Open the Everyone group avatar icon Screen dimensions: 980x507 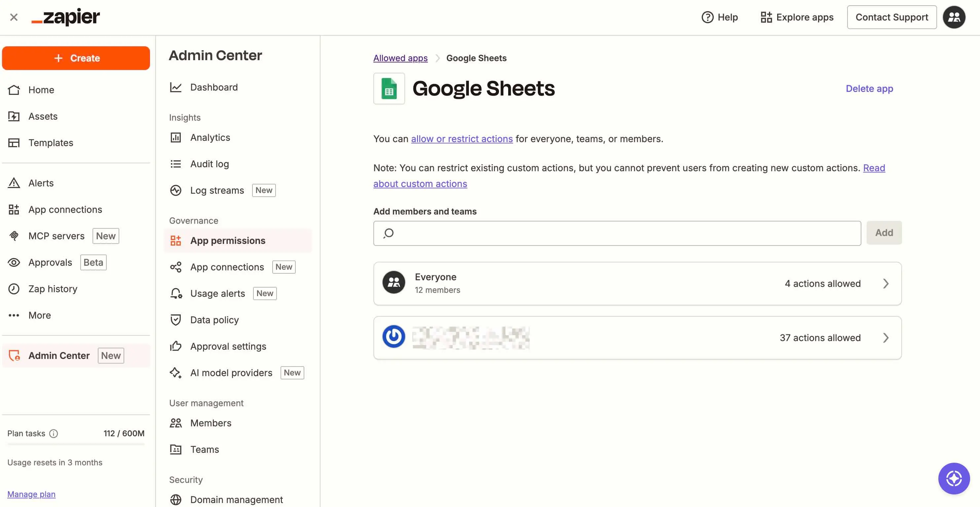394,283
